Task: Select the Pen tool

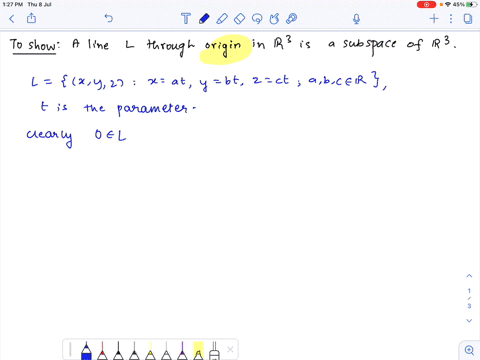Action: 204,19
